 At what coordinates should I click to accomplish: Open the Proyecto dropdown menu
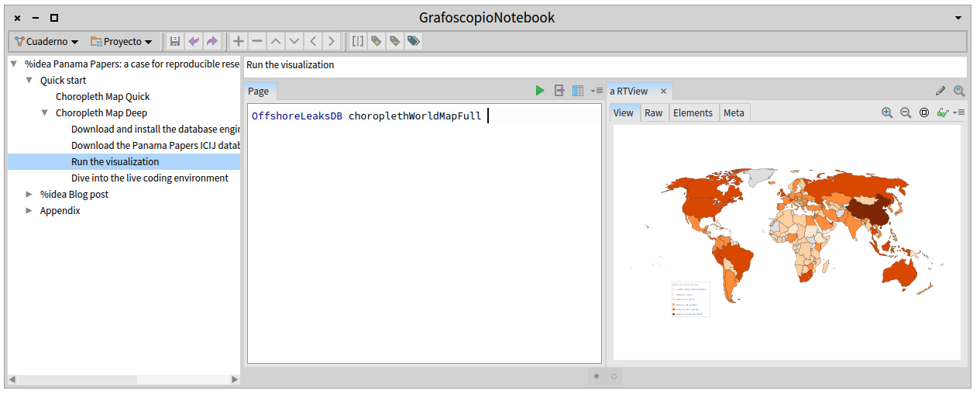[x=122, y=41]
